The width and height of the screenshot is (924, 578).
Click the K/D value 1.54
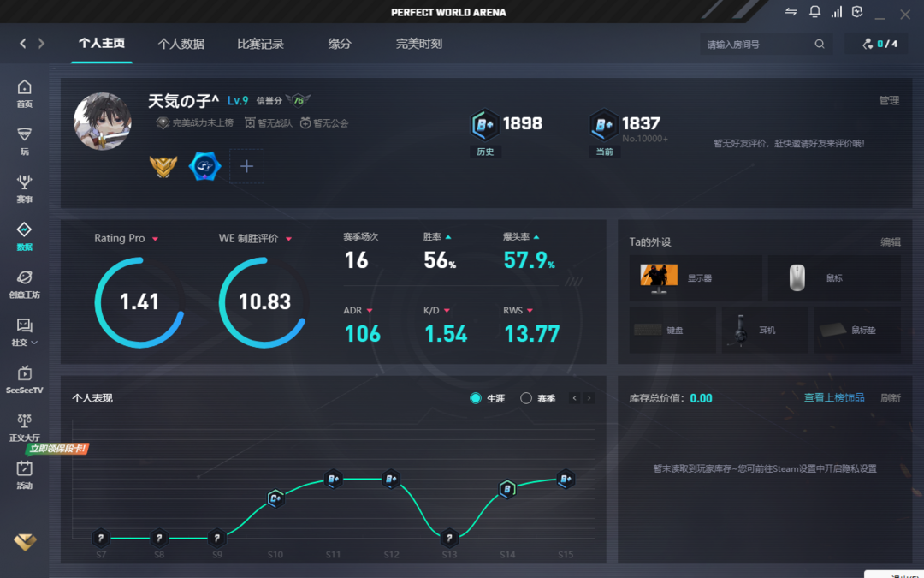click(x=446, y=335)
